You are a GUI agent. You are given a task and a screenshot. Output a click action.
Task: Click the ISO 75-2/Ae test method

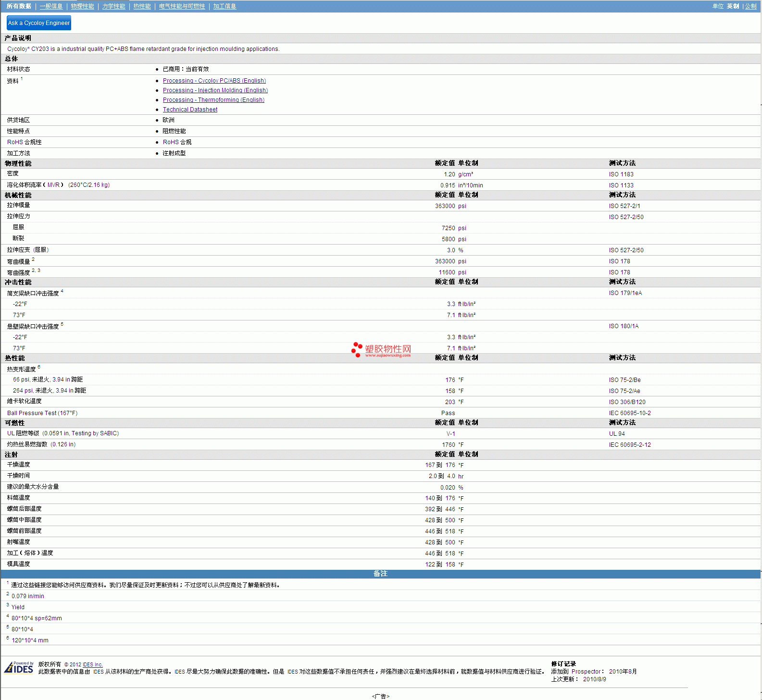(x=625, y=391)
